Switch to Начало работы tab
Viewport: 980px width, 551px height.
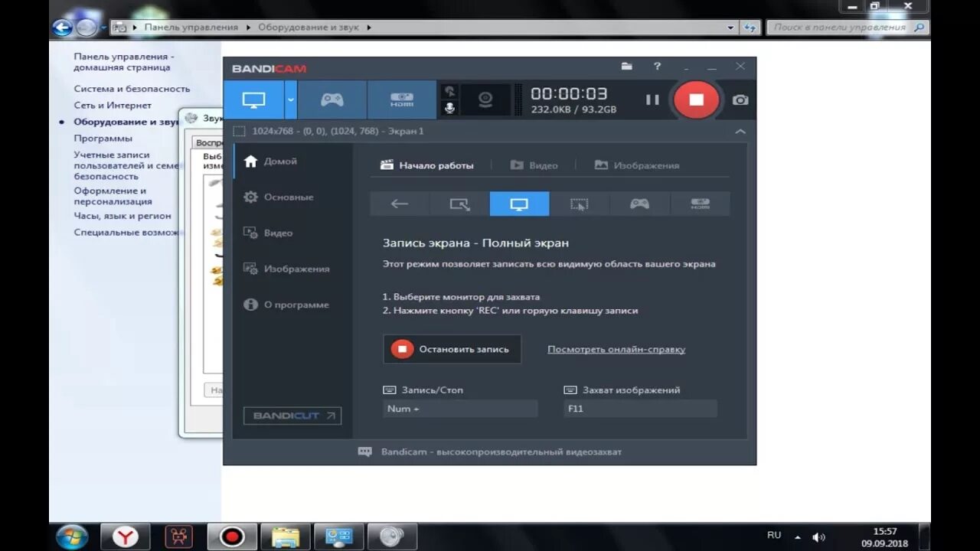(427, 165)
